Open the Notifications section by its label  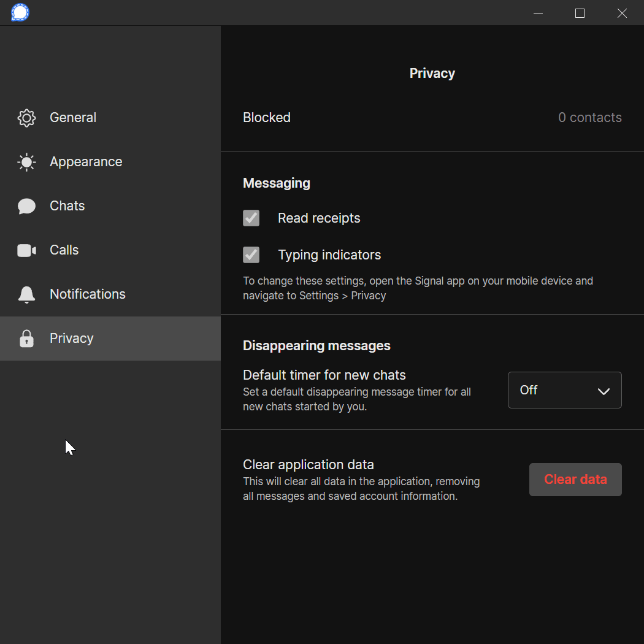pos(88,294)
